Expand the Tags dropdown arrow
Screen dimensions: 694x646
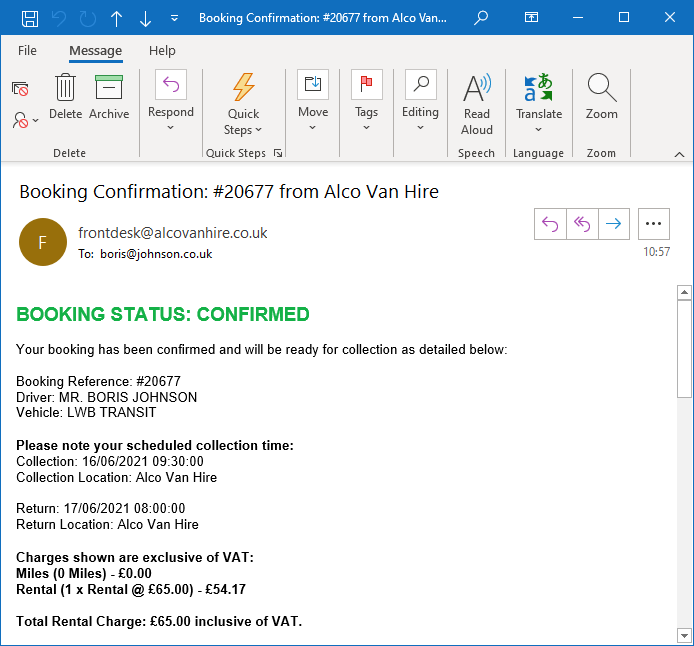tap(366, 128)
